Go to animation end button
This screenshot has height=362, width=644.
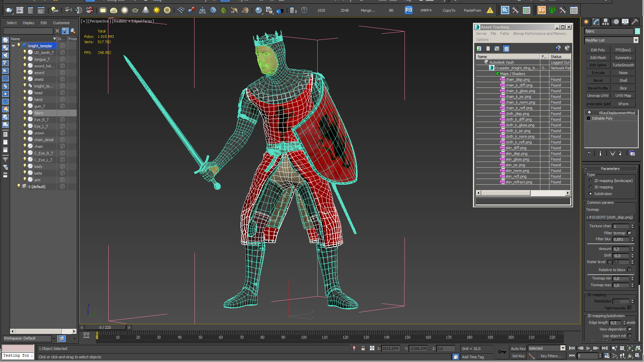pyautogui.click(x=605, y=349)
